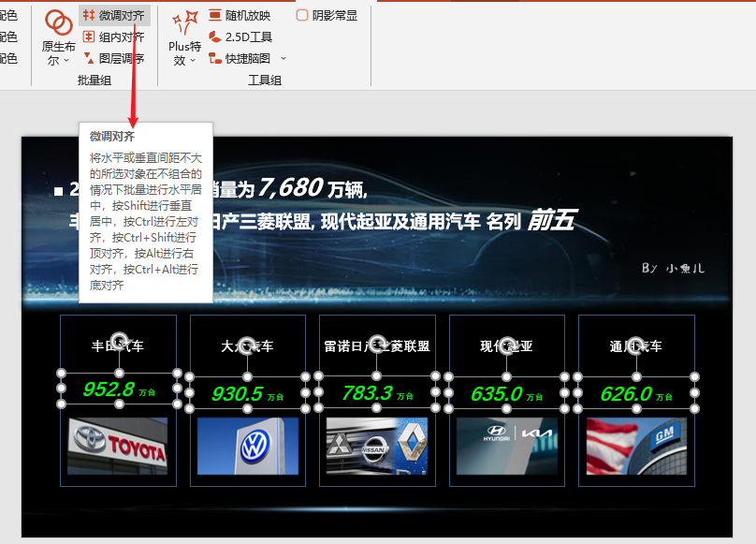The height and width of the screenshot is (544, 756).
Task: Click the 微调对齐 alignment icon
Action: point(88,15)
